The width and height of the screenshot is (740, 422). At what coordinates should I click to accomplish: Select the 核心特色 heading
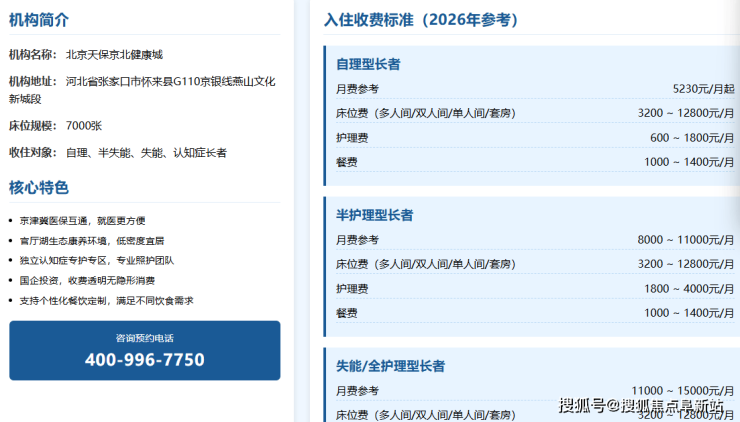pos(39,187)
